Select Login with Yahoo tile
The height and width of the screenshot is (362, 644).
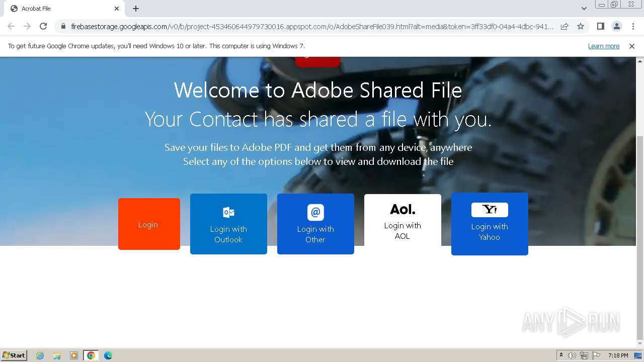[490, 224]
